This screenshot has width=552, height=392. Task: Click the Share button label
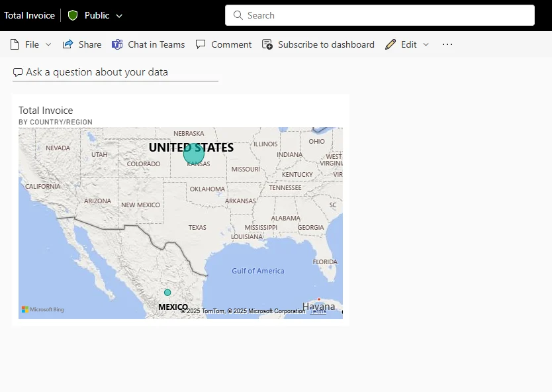90,45
